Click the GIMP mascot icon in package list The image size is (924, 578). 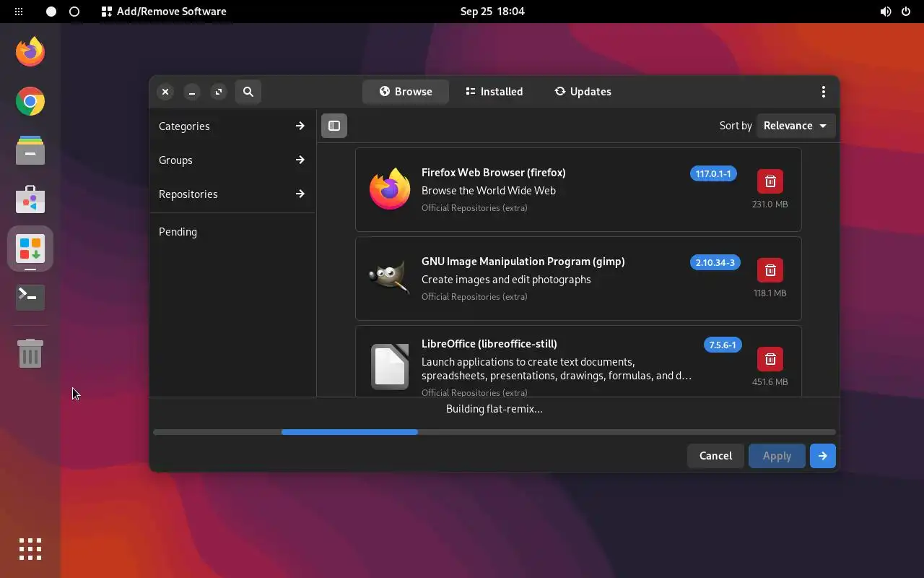coord(390,278)
